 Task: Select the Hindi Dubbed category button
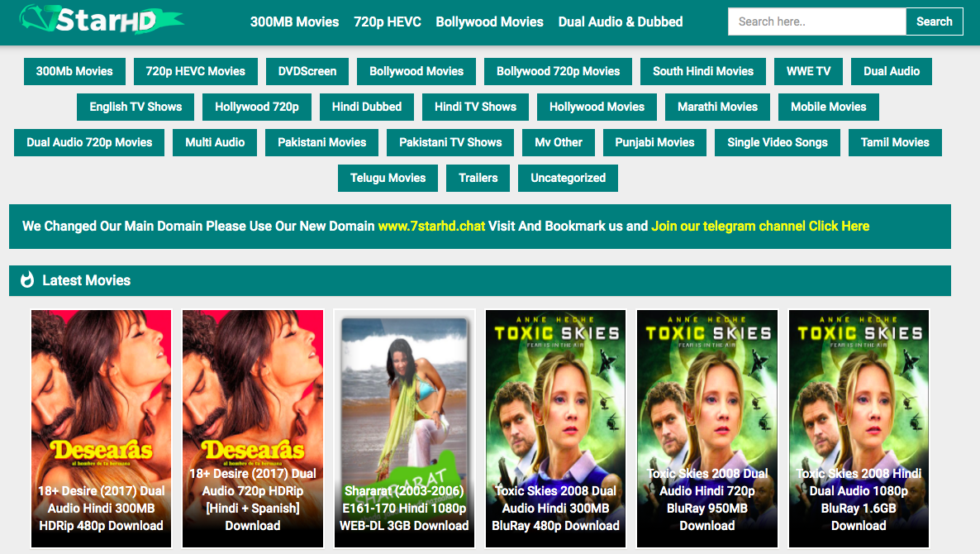coord(366,107)
